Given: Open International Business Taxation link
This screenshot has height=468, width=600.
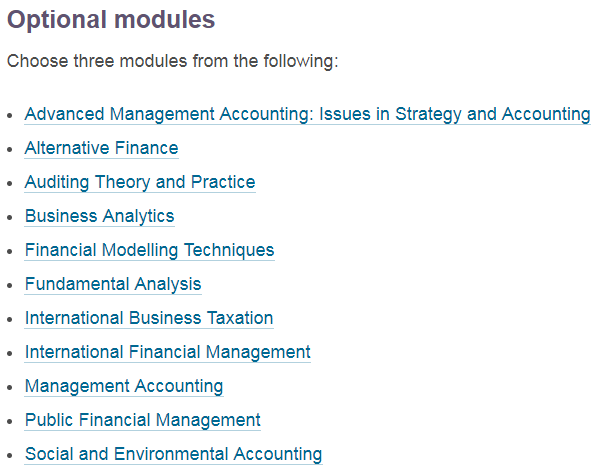Looking at the screenshot, I should pos(149,318).
